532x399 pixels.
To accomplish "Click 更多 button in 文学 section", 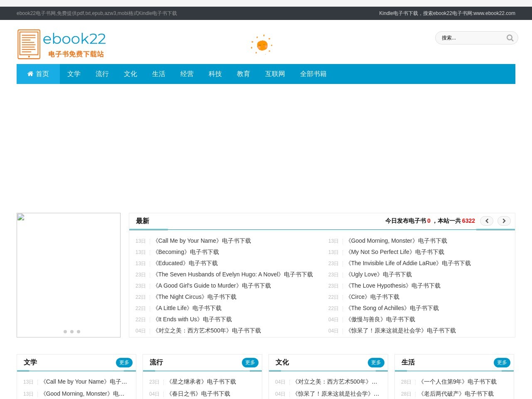I will pos(124,362).
